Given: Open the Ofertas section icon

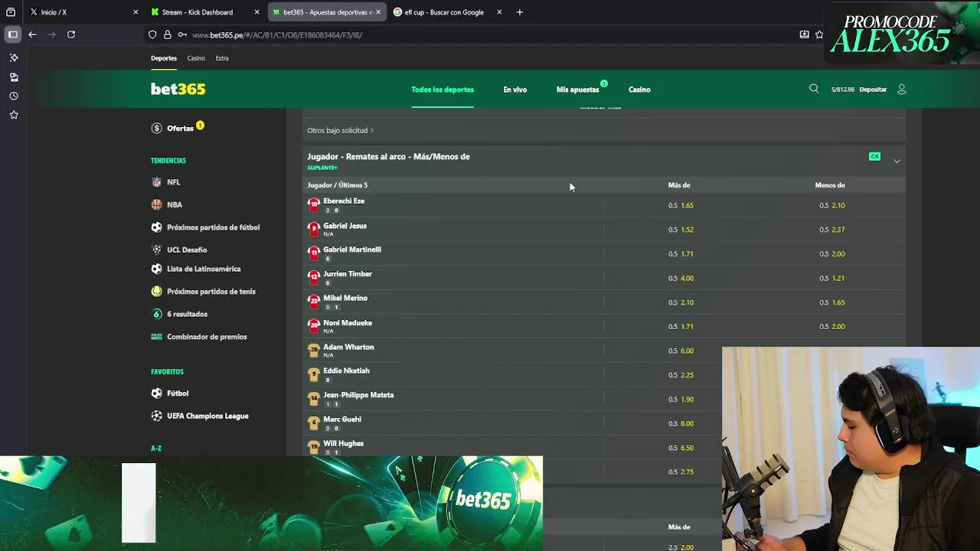Looking at the screenshot, I should pos(156,129).
